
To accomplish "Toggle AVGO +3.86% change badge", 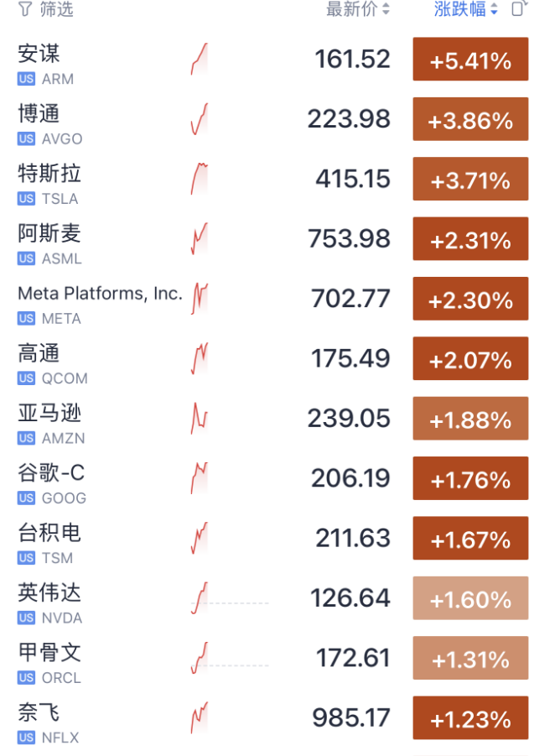I will (x=470, y=119).
